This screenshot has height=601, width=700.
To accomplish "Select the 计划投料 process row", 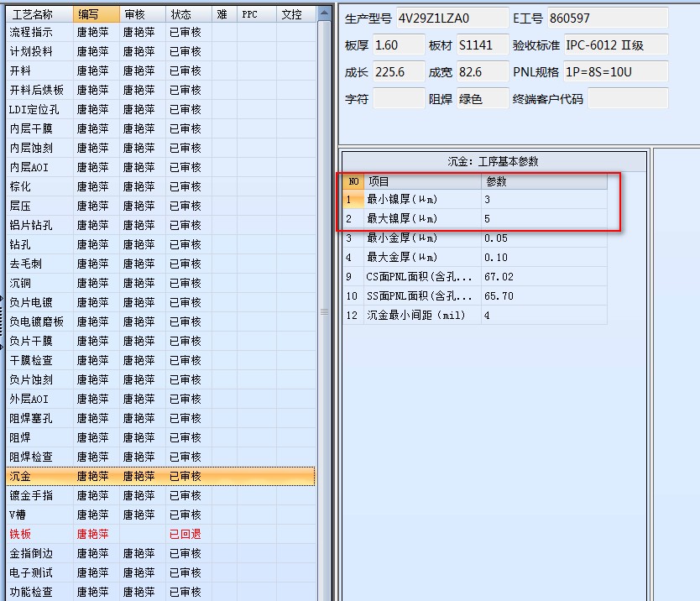I will (x=161, y=51).
